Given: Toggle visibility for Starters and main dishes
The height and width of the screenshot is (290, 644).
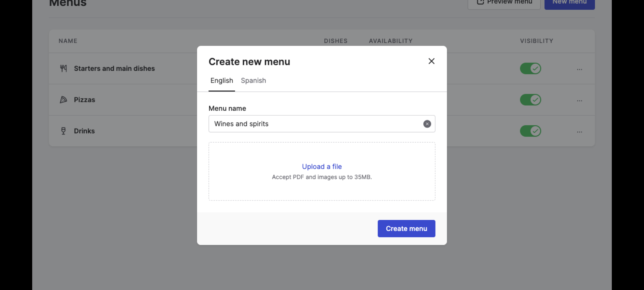Looking at the screenshot, I should pyautogui.click(x=530, y=68).
